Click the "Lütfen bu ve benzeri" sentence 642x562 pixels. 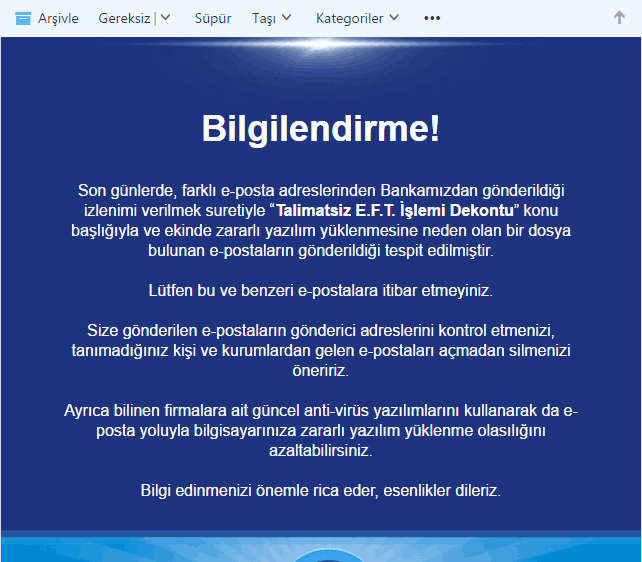(x=320, y=291)
